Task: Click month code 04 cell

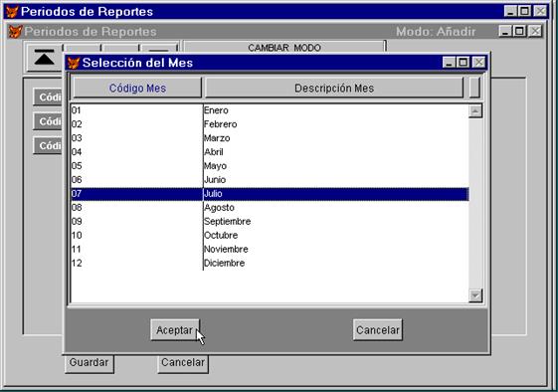Action: (136, 152)
